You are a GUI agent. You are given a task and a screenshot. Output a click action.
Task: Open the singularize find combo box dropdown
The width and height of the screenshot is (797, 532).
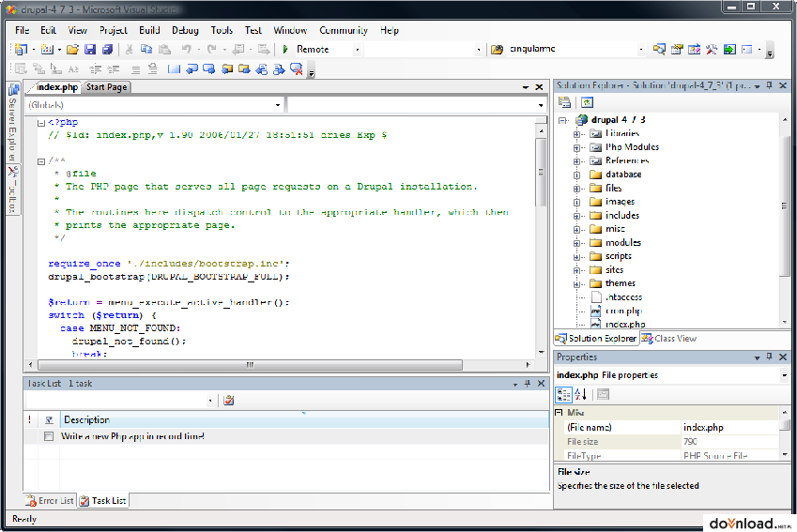(641, 50)
